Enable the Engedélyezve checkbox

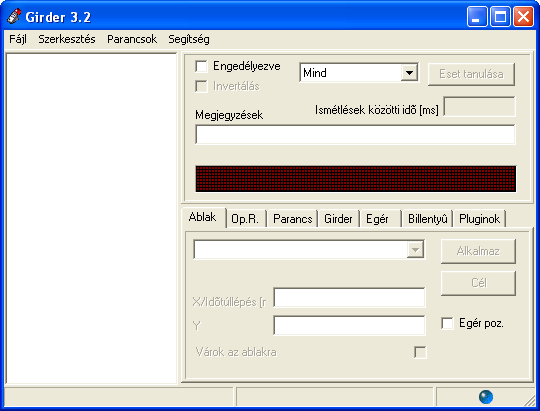[201, 66]
